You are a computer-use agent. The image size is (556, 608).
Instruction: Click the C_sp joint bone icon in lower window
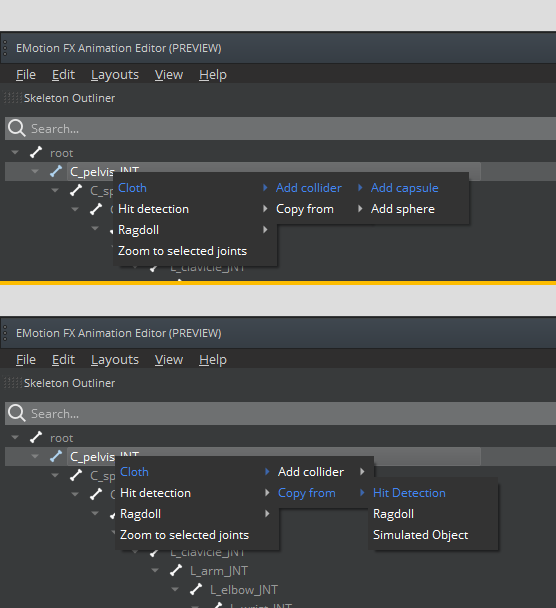(x=76, y=475)
